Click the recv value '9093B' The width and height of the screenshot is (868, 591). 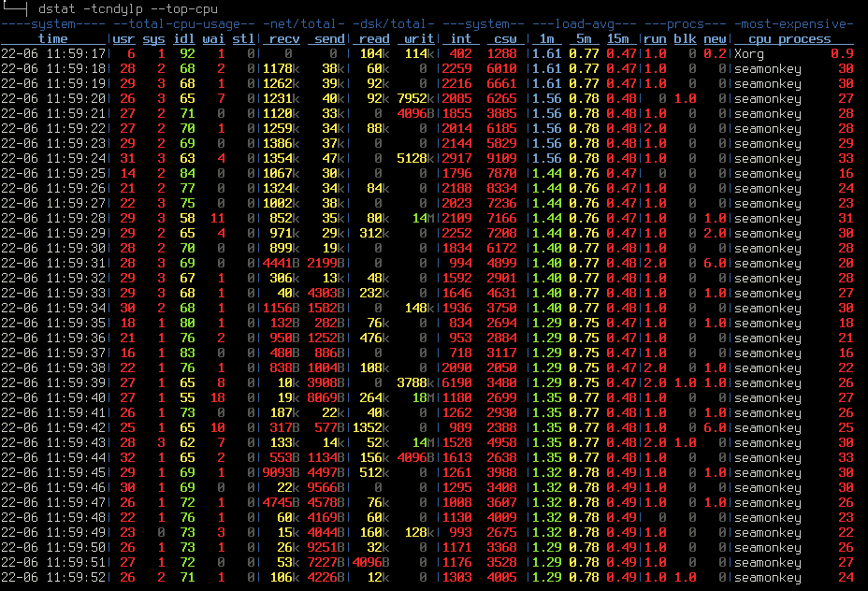point(281,472)
